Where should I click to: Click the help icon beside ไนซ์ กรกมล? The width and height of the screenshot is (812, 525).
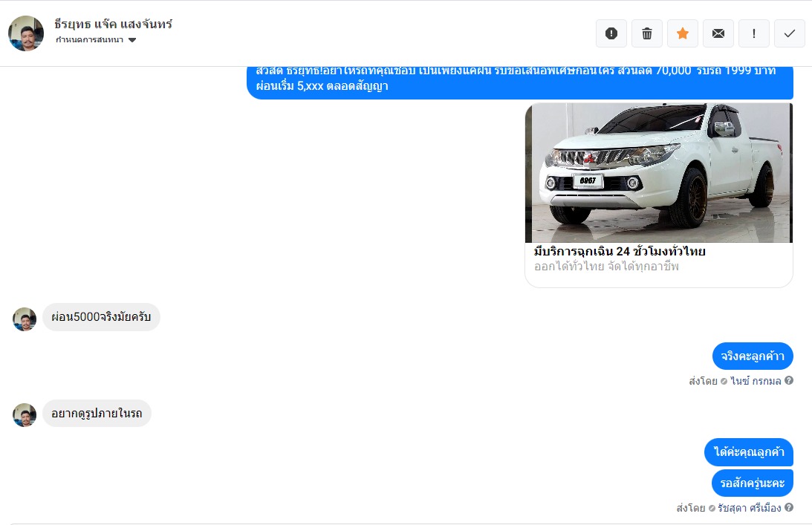pyautogui.click(x=789, y=380)
